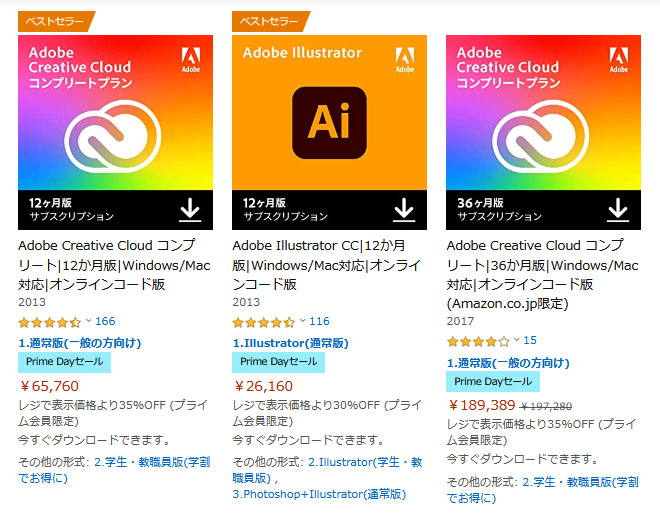
Task: Expand the rating chevron beside 166 reviews
Action: 88,321
